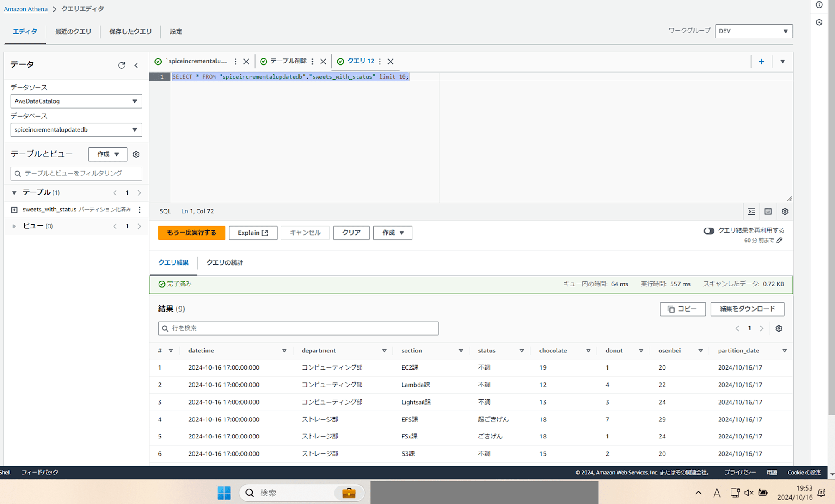835x504 pixels.
Task: Next page of views list
Action: coord(139,226)
